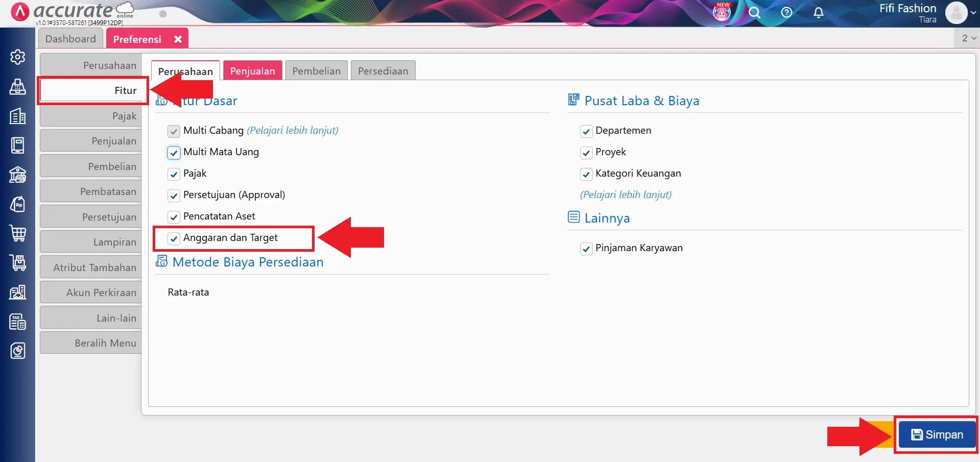Open the TAX calculator module icon
This screenshot has height=462, width=980.
tap(18, 322)
